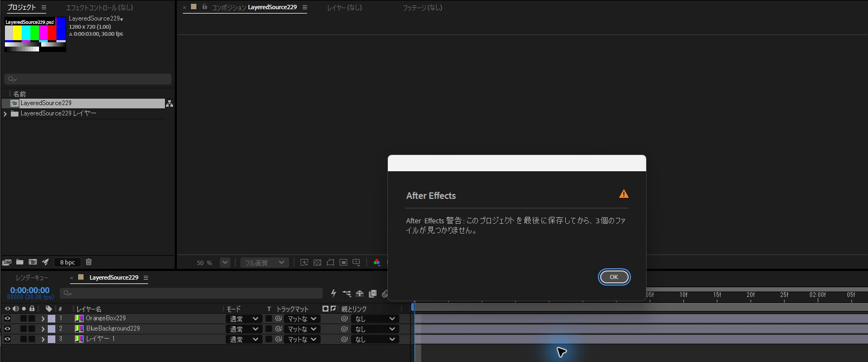Delete selected project item with trash icon
Screen dimensions: 868x362
coord(89,262)
